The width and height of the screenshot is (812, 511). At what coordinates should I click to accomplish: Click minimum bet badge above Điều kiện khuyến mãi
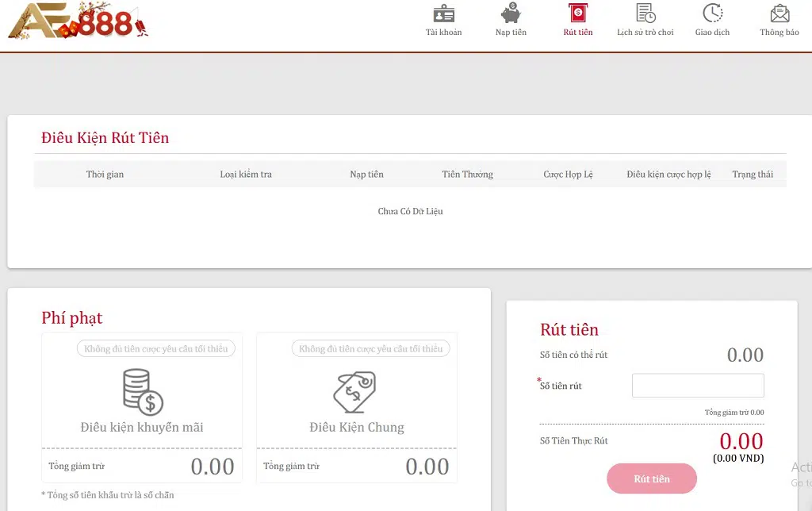point(156,348)
